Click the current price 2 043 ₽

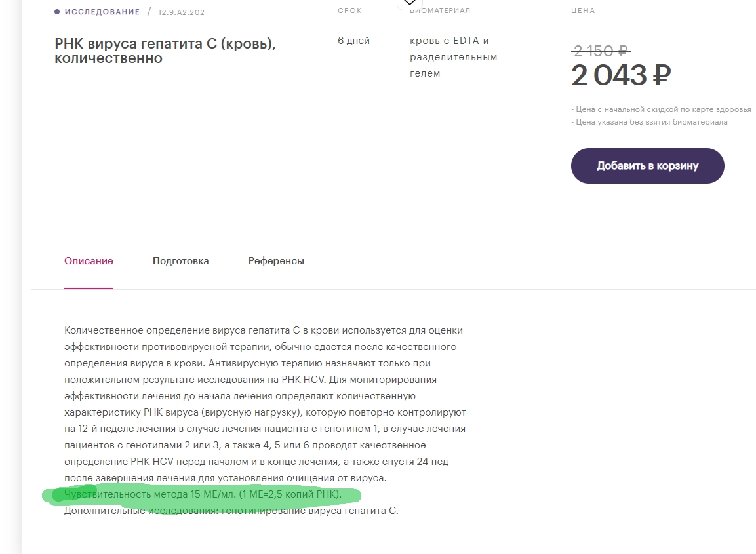[x=620, y=76]
